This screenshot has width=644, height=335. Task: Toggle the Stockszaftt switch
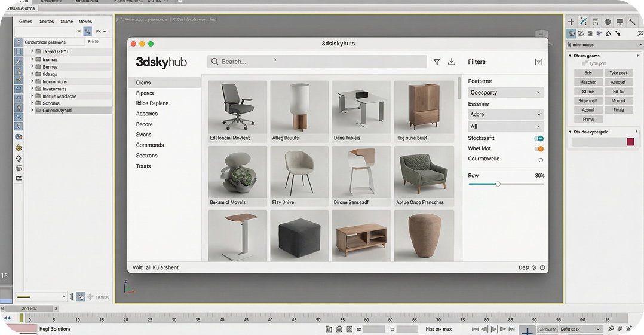click(x=539, y=139)
